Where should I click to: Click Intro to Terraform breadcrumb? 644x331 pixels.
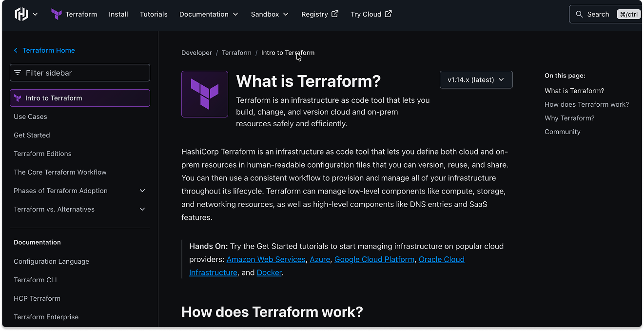point(288,53)
